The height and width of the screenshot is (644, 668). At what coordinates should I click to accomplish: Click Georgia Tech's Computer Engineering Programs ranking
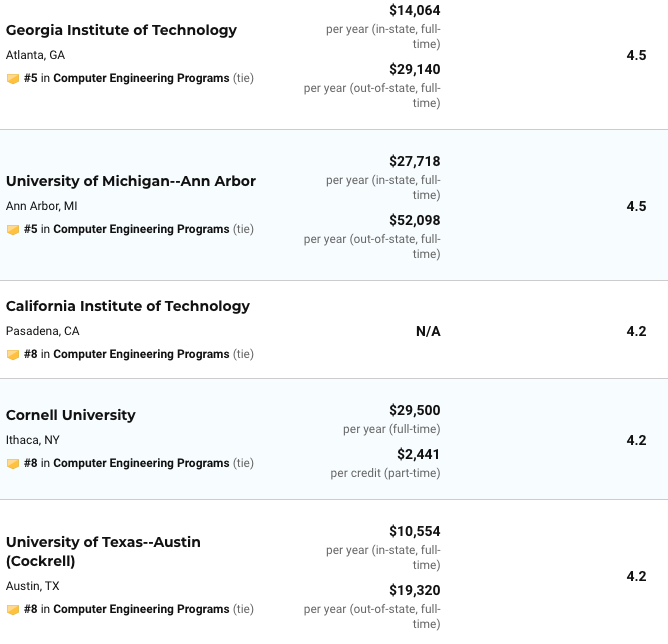tap(141, 78)
